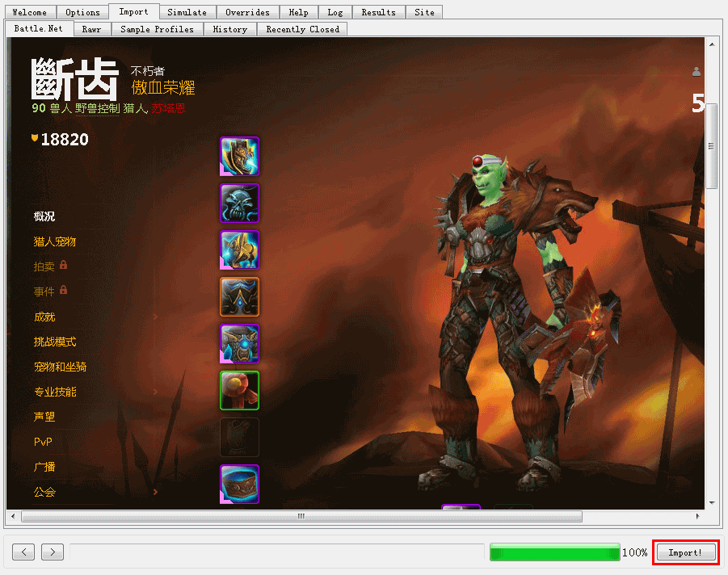Open the Simulate tab
The height and width of the screenshot is (575, 728).
tap(187, 12)
